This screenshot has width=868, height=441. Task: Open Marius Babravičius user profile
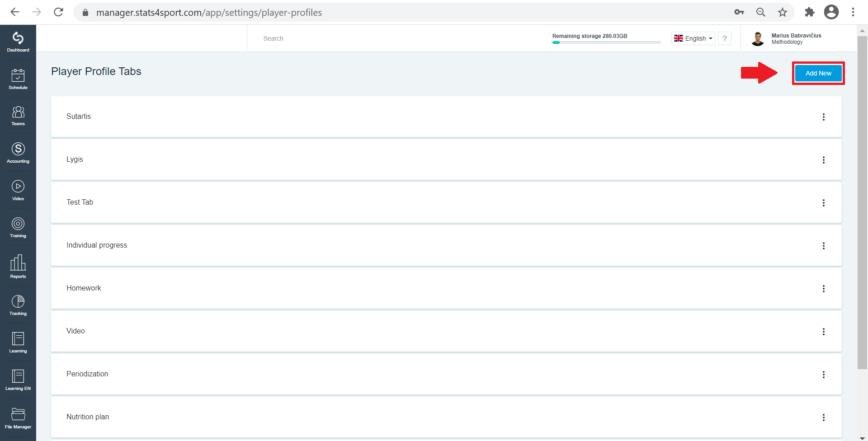click(x=787, y=38)
